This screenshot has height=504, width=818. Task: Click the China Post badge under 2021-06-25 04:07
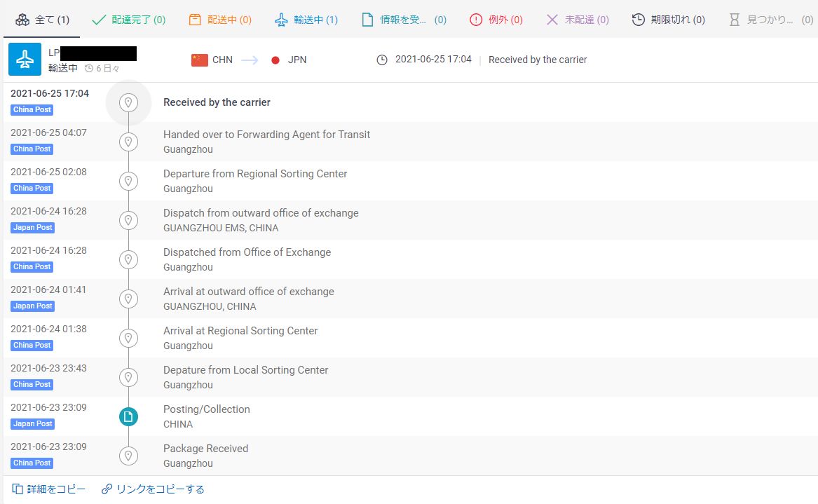(x=32, y=149)
